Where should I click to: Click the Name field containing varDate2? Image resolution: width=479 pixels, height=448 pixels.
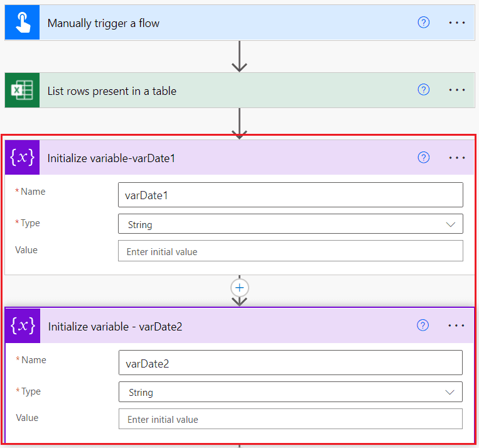(291, 363)
